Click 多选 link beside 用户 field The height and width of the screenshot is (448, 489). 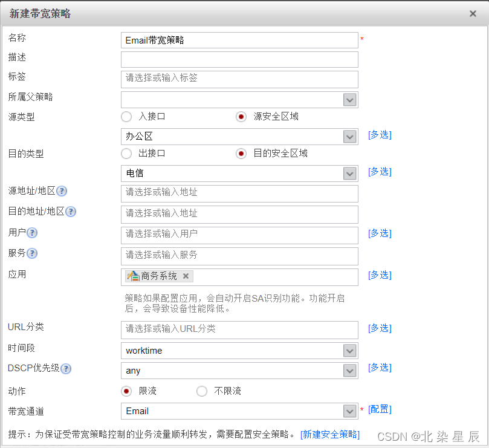point(380,233)
